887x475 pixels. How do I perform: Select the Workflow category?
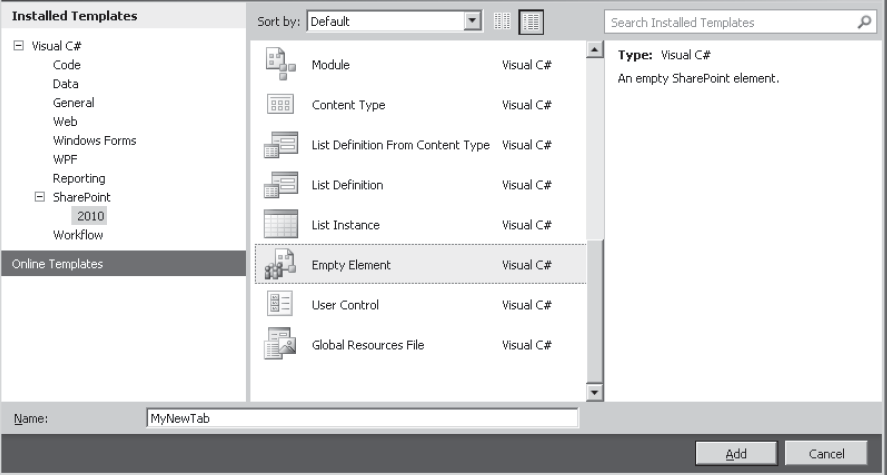[x=78, y=235]
